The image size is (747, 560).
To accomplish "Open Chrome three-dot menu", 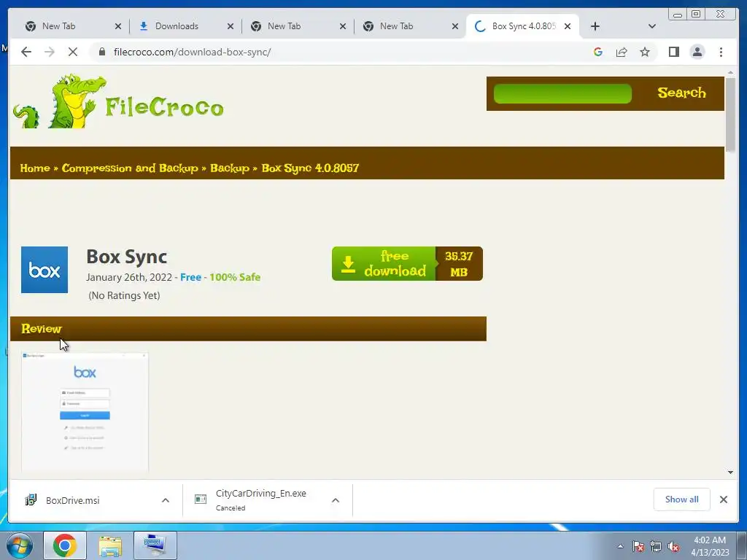I will 721,52.
